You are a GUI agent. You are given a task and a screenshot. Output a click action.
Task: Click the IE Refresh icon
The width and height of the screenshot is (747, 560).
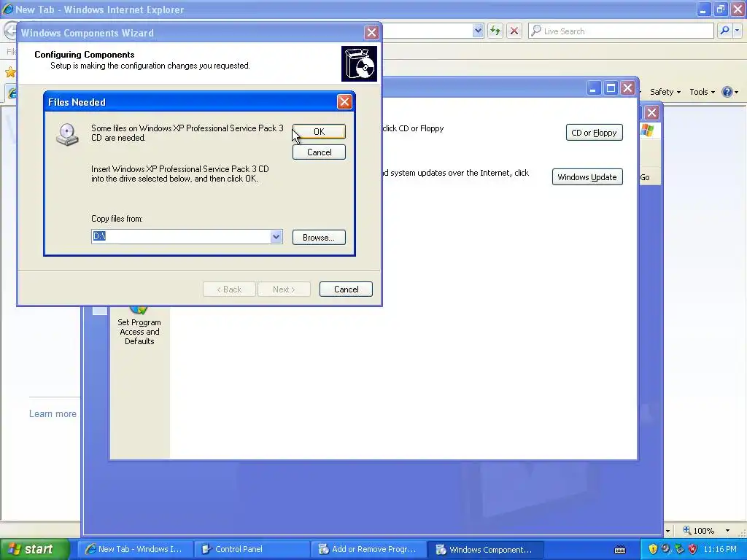[x=495, y=31]
